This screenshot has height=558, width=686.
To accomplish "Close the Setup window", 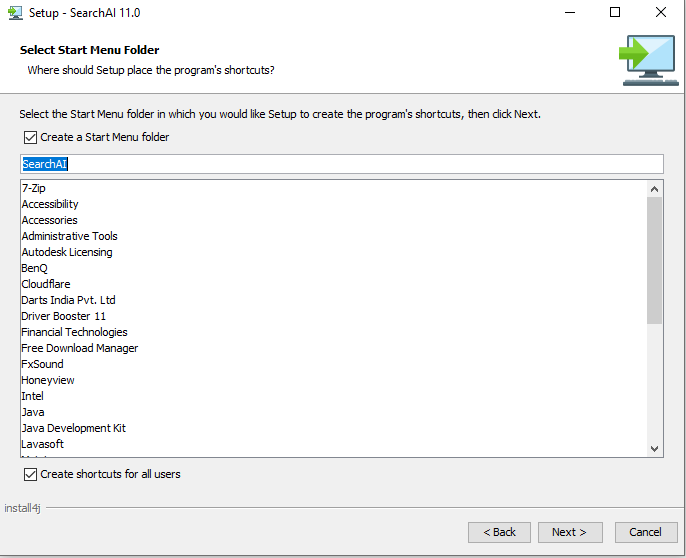I will tap(661, 12).
